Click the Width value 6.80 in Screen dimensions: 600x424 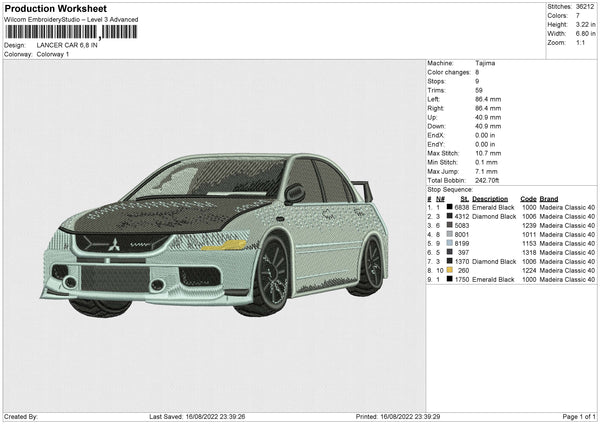coord(586,34)
